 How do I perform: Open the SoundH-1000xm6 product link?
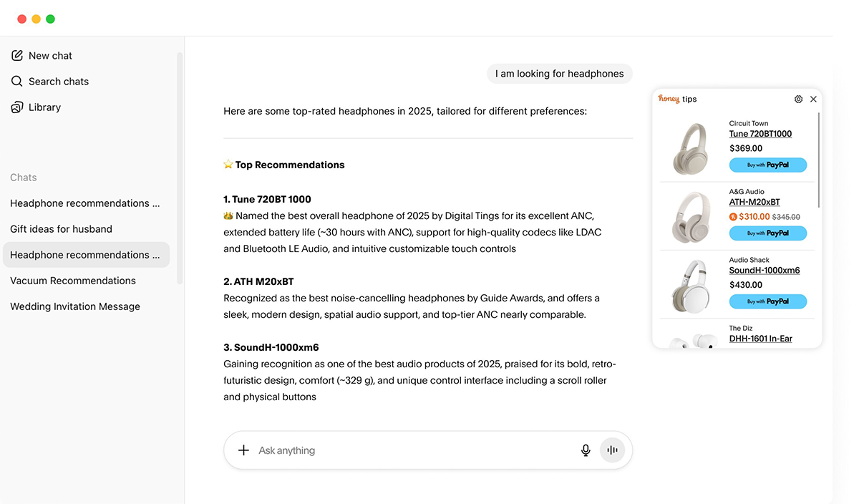pos(765,270)
